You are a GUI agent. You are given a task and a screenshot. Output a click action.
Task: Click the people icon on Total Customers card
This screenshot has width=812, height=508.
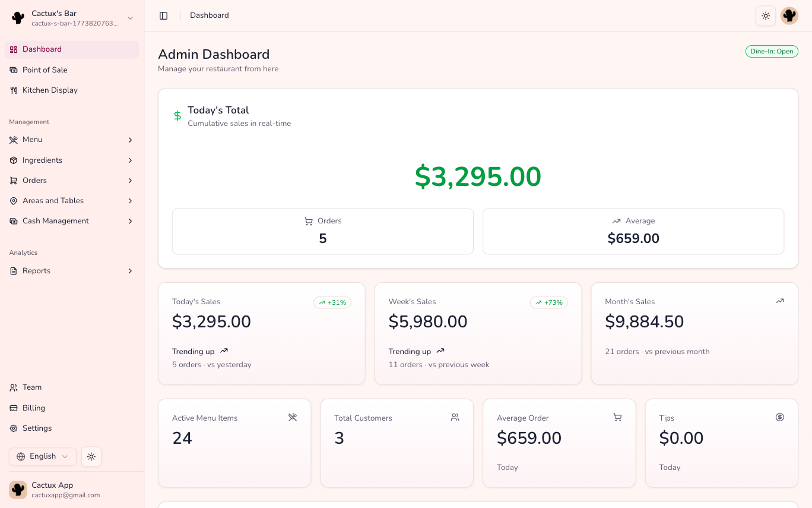(x=455, y=417)
